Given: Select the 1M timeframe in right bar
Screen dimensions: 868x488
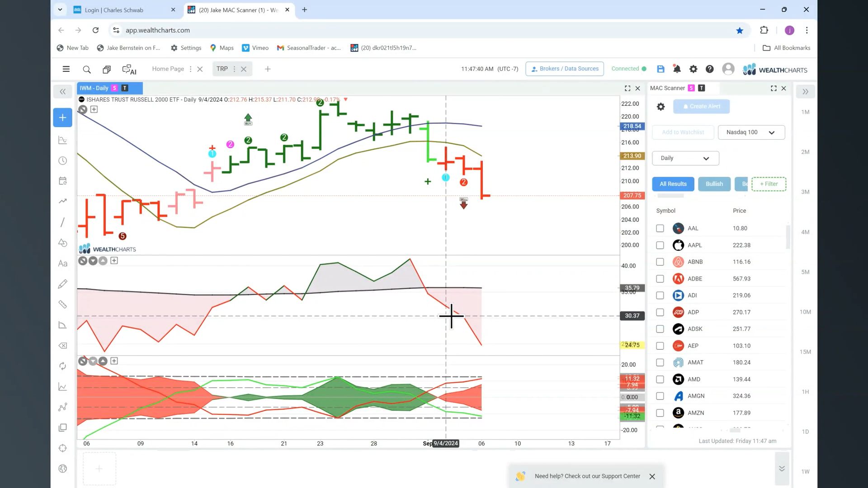Looking at the screenshot, I should pyautogui.click(x=805, y=112).
